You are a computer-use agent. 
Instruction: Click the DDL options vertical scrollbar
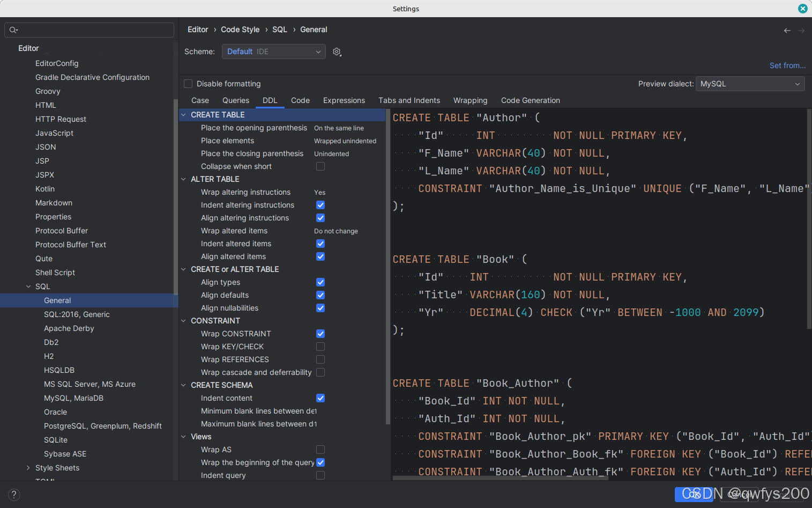pos(388,266)
